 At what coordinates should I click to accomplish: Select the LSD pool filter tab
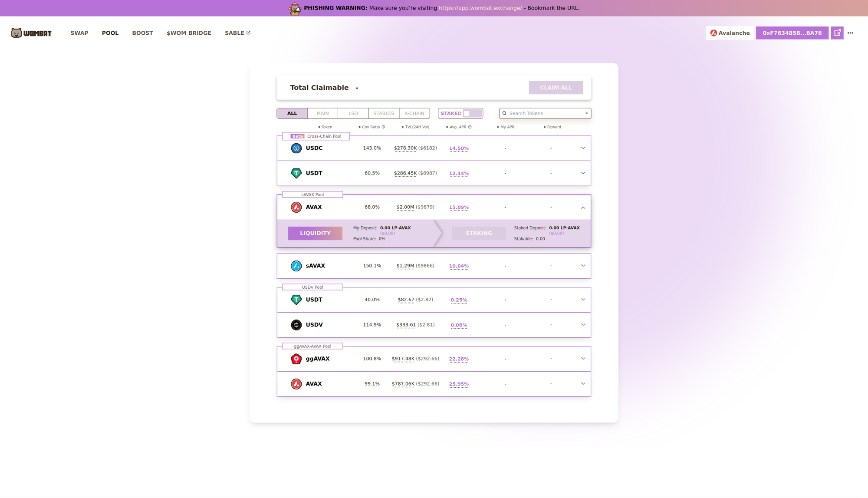353,113
